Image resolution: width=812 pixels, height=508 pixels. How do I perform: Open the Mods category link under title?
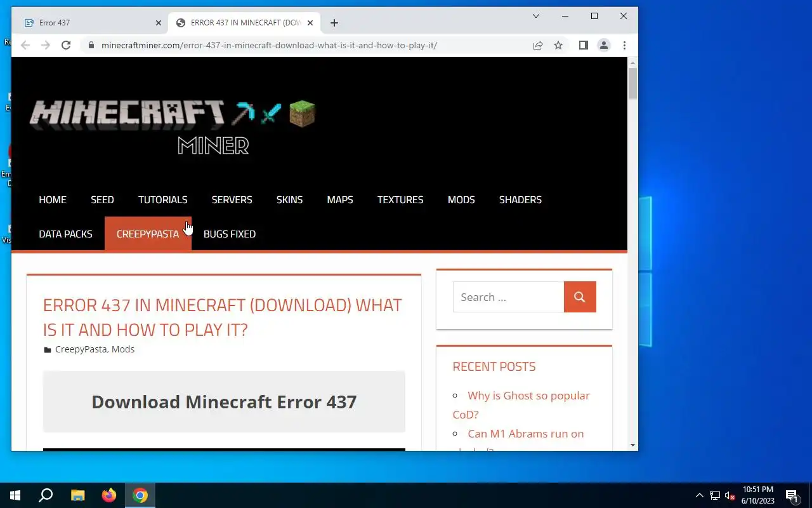pyautogui.click(x=123, y=349)
